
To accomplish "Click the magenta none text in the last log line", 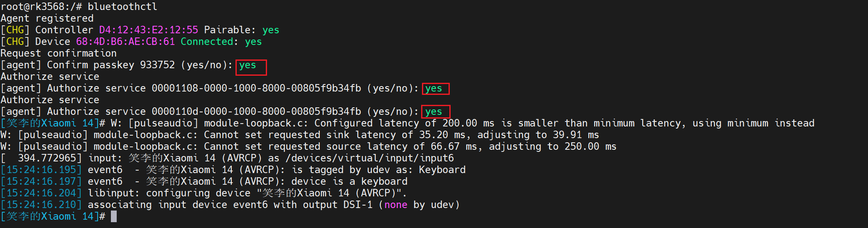I will pyautogui.click(x=396, y=205).
